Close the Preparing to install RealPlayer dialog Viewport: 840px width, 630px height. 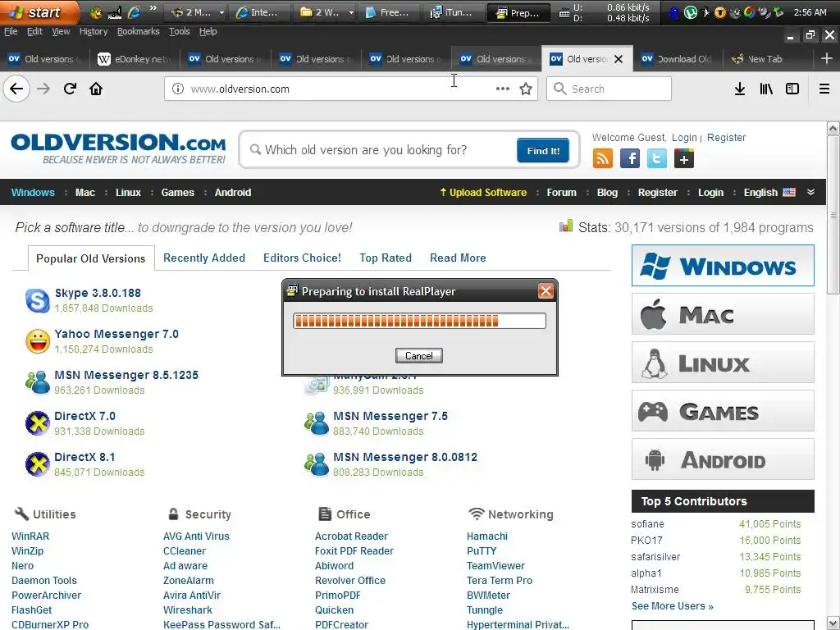click(x=546, y=291)
